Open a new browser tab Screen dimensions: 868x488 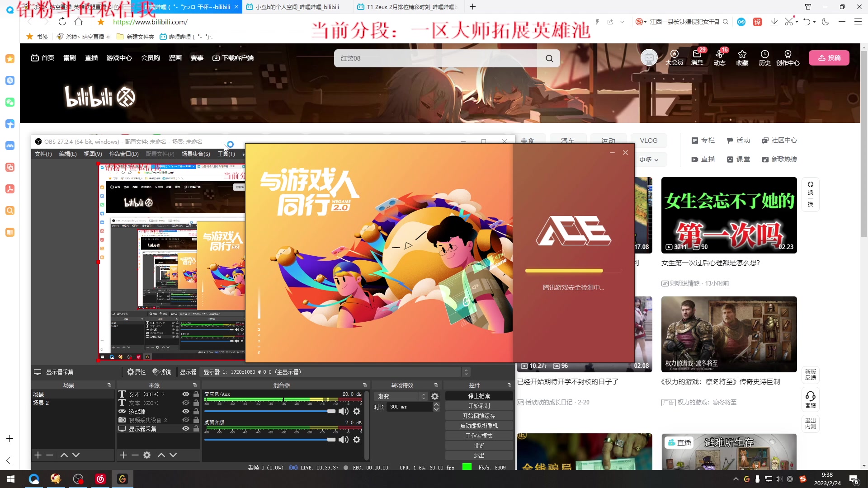pos(472,7)
